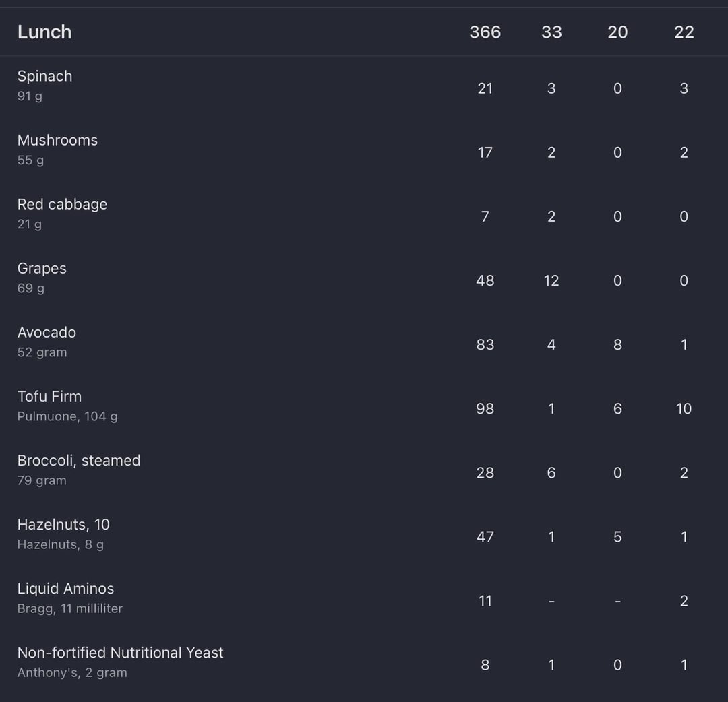Click Lunch total value 22
This screenshot has height=702, width=728.
pyautogui.click(x=684, y=32)
